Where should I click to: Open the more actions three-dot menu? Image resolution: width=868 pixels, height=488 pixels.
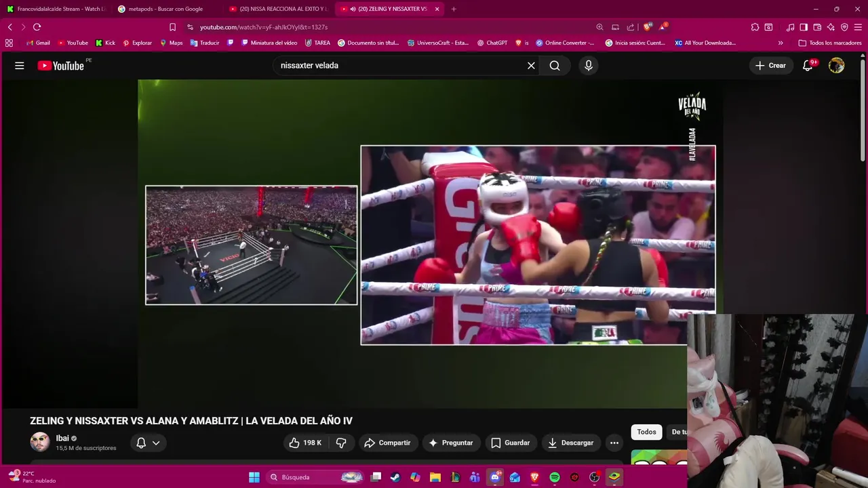[614, 443]
